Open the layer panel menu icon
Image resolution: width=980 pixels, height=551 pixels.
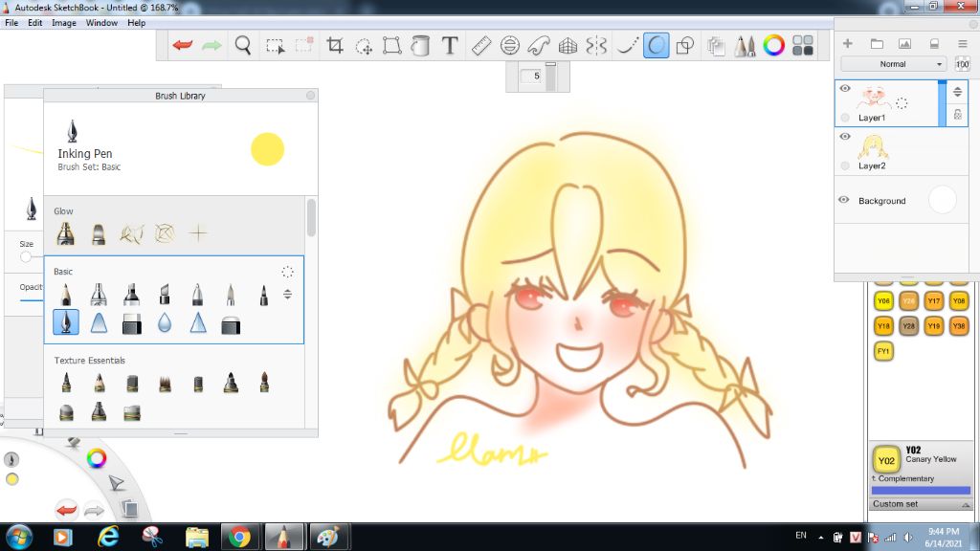tap(963, 44)
